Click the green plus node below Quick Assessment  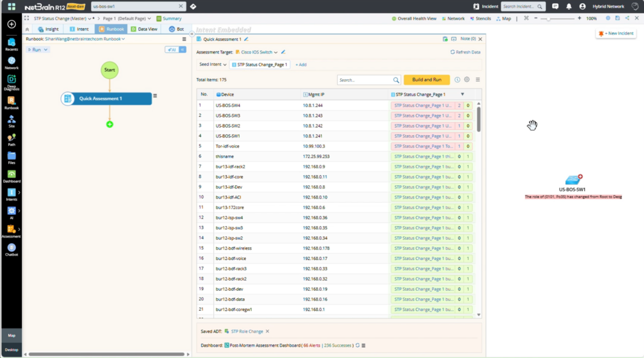tap(109, 124)
